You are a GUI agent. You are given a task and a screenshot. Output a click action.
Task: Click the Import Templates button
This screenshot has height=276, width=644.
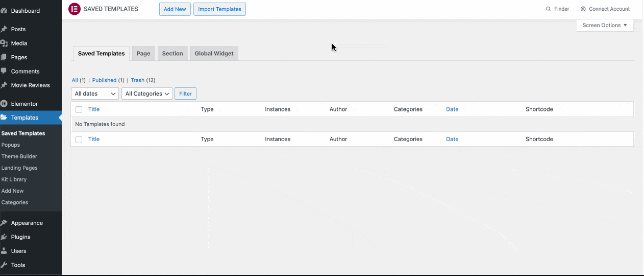219,9
